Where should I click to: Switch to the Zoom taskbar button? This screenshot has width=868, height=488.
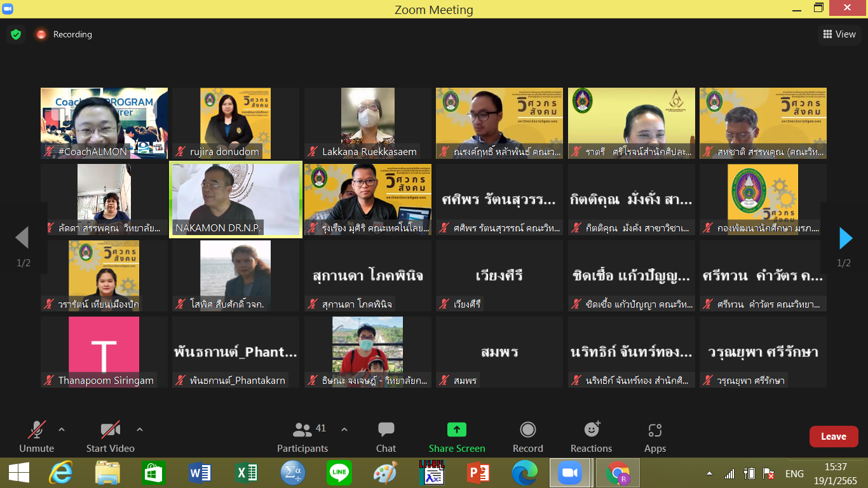(x=570, y=473)
